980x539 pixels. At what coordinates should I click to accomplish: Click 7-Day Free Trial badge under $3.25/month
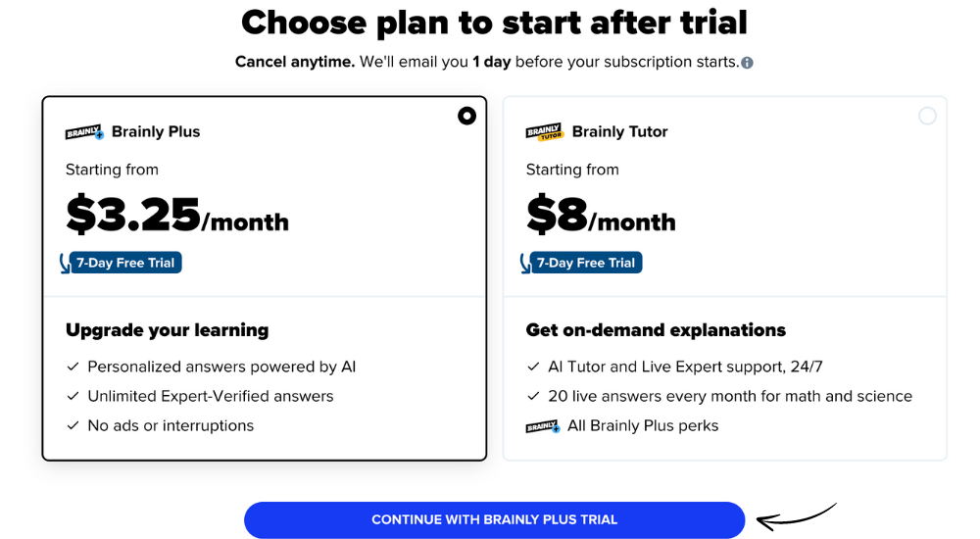pyautogui.click(x=122, y=263)
